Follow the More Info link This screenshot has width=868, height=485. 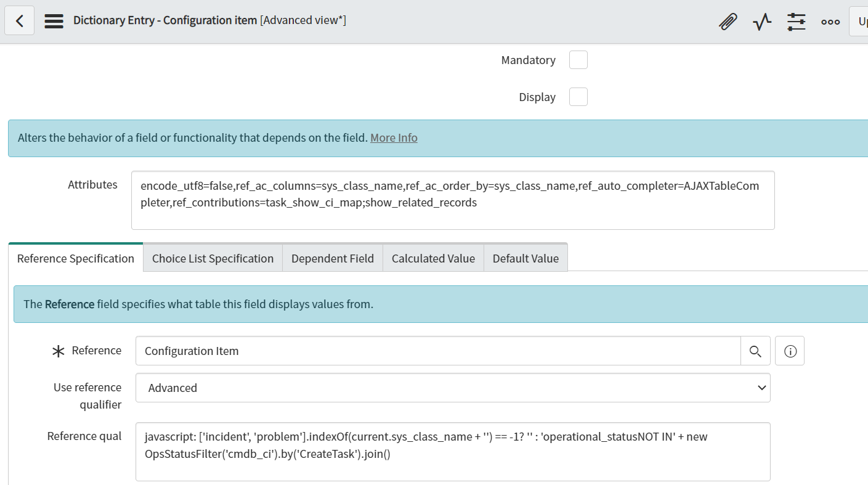[x=394, y=137]
